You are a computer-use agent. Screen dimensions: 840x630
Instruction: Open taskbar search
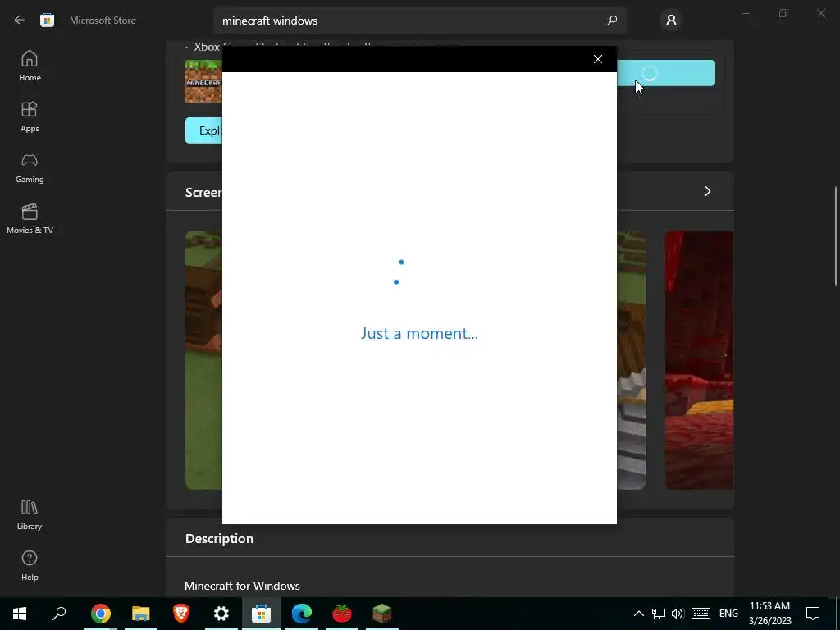pos(59,613)
